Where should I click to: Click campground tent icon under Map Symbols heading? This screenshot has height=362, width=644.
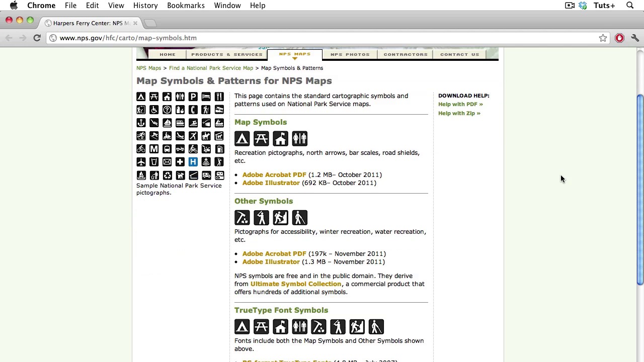point(242,139)
